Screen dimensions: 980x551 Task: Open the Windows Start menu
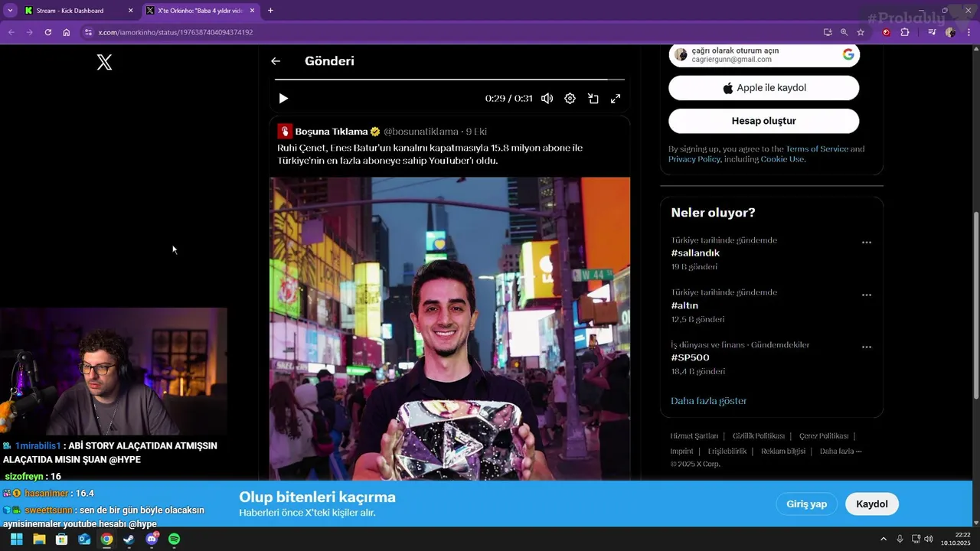(x=16, y=539)
